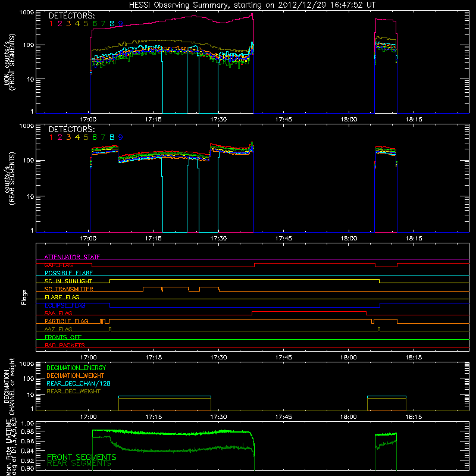Click the DETECTORS: legend heading in the rear segments panel
This screenshot has height=476, width=476.
click(x=71, y=129)
